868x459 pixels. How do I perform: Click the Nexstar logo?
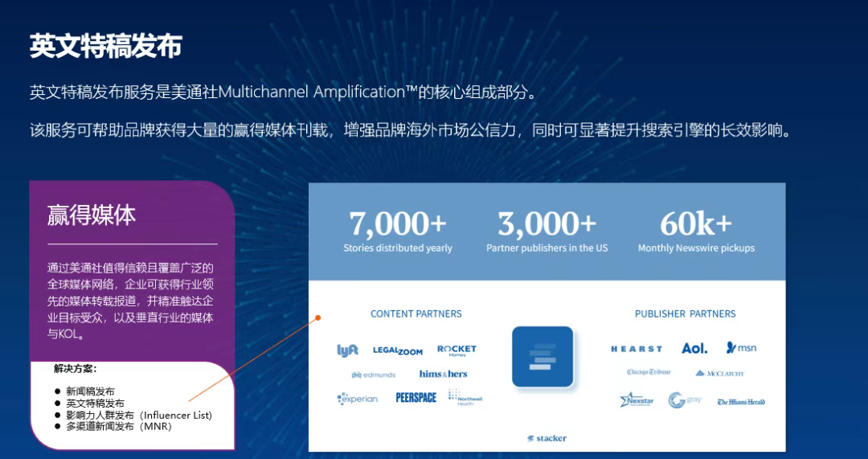click(637, 400)
